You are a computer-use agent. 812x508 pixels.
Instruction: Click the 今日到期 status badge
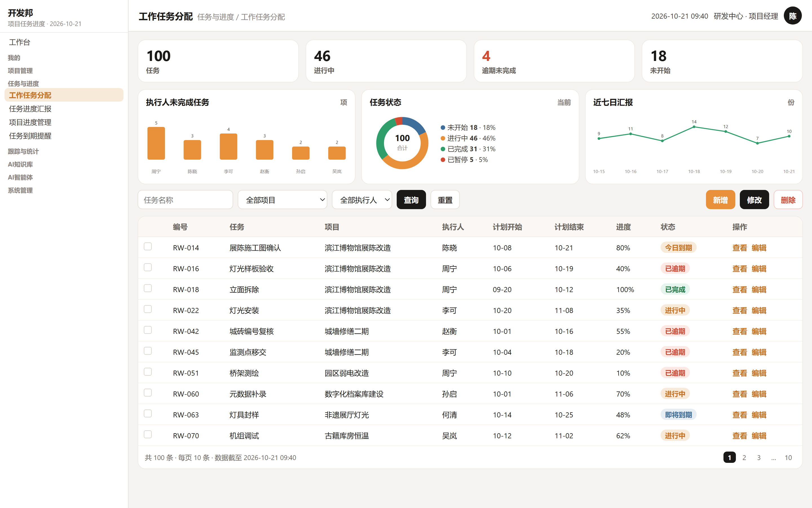(678, 248)
